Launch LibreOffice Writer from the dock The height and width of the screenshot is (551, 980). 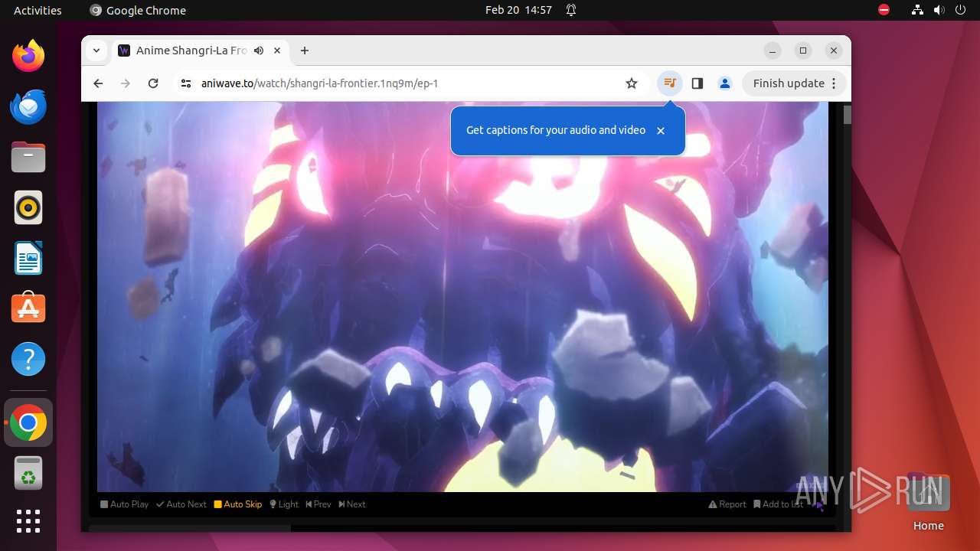click(x=28, y=259)
